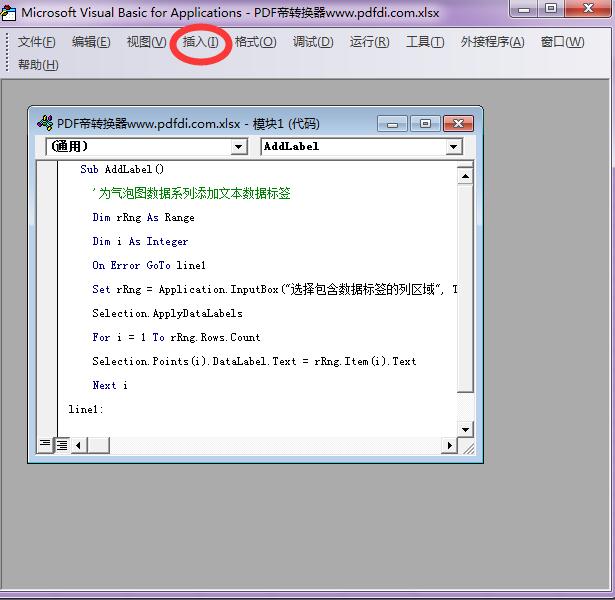Click the line 'Sub AddLabel()'

[122, 169]
